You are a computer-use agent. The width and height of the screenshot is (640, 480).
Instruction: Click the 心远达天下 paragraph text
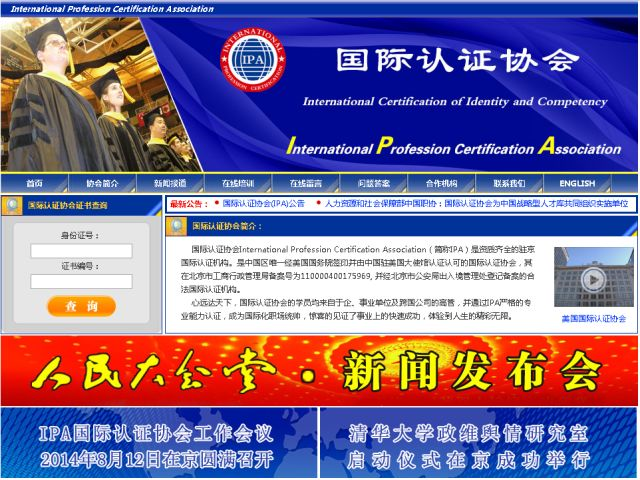tap(358, 309)
